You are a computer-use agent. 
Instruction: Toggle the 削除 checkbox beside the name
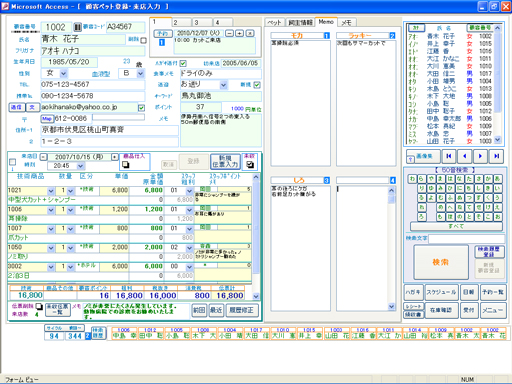[143, 41]
